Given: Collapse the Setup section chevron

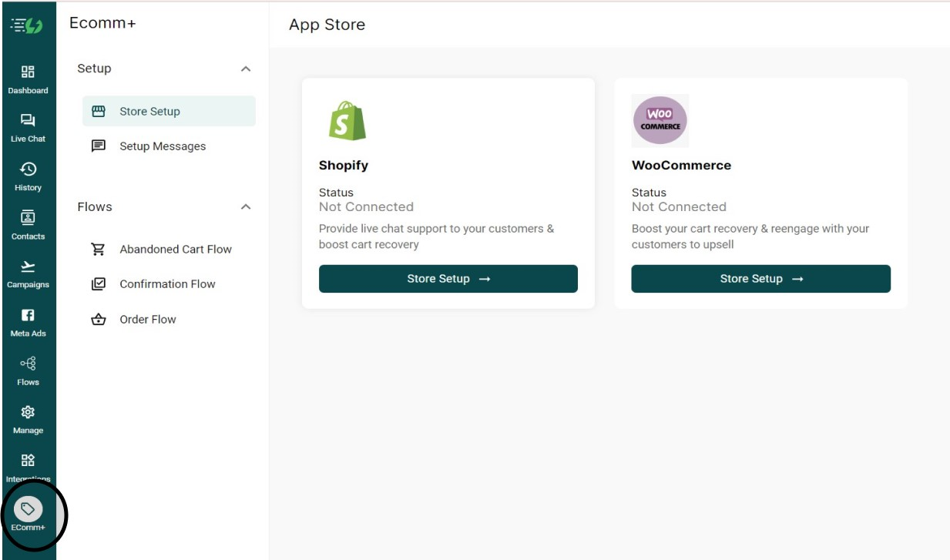Looking at the screenshot, I should pyautogui.click(x=246, y=69).
